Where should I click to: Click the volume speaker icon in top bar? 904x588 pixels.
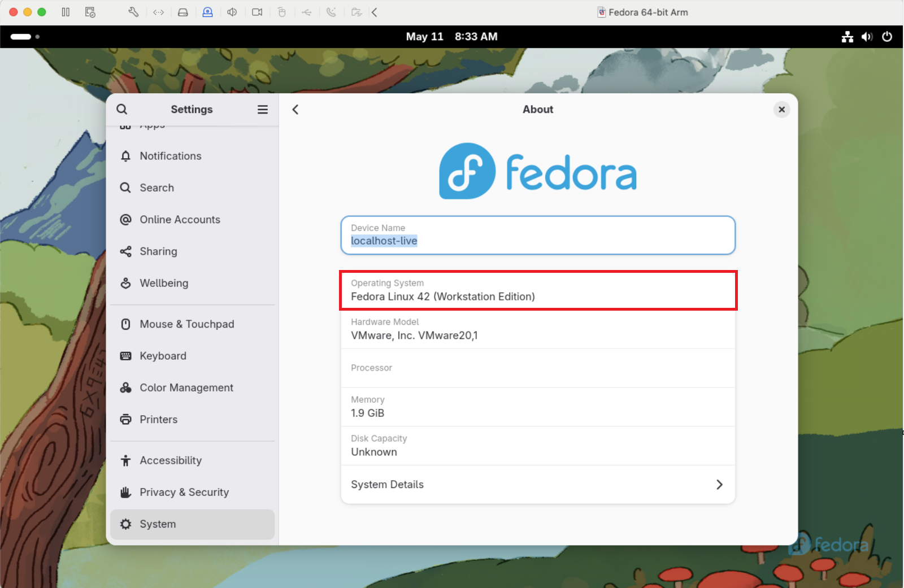(867, 37)
